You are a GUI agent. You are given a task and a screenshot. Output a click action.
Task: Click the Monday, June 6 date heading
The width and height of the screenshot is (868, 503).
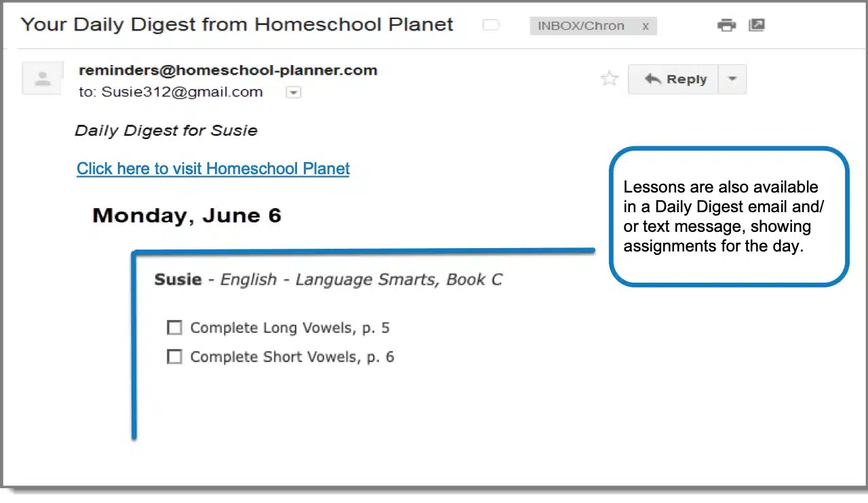(186, 216)
